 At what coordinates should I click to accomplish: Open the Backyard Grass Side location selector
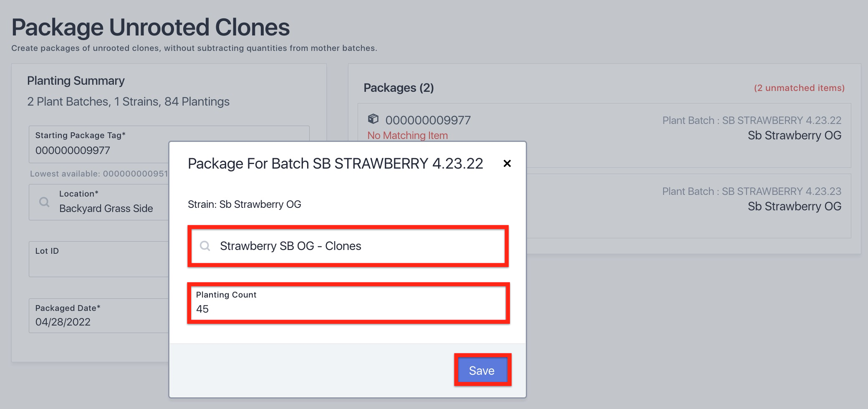pos(106,208)
